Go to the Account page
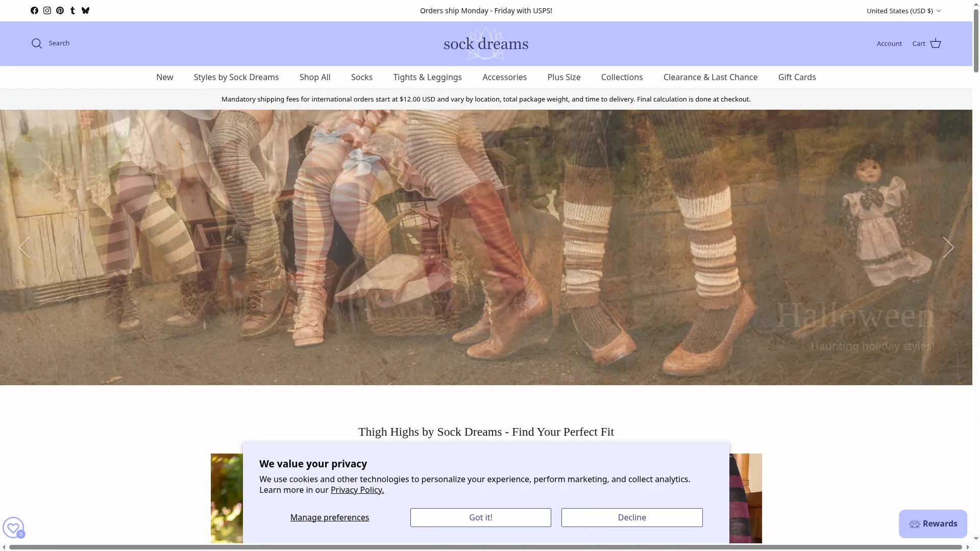The height and width of the screenshot is (551, 980). point(889,43)
